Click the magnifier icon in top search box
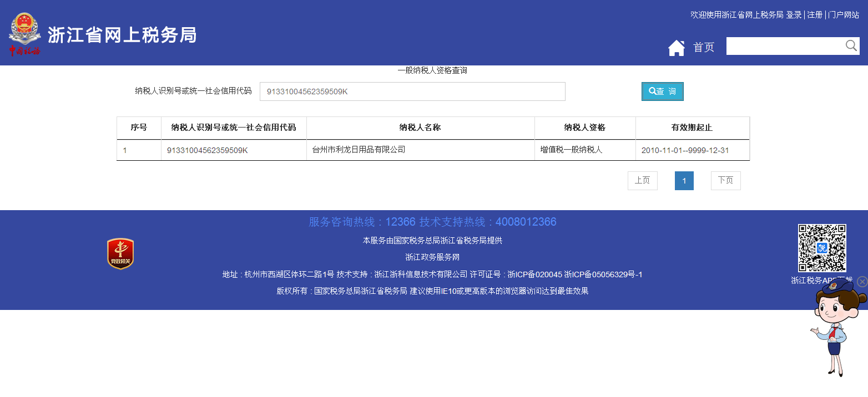Screen dimensions: 868x397 point(851,46)
